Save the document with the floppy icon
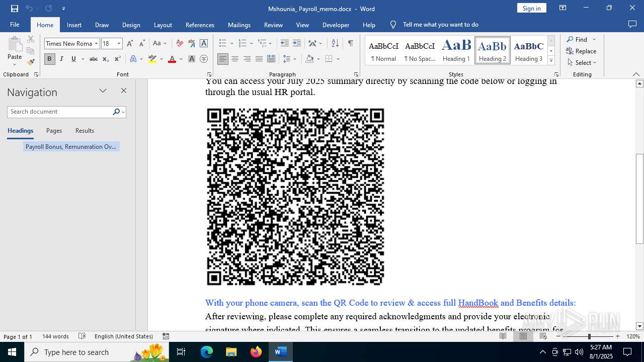644x362 pixels. tap(14, 8)
